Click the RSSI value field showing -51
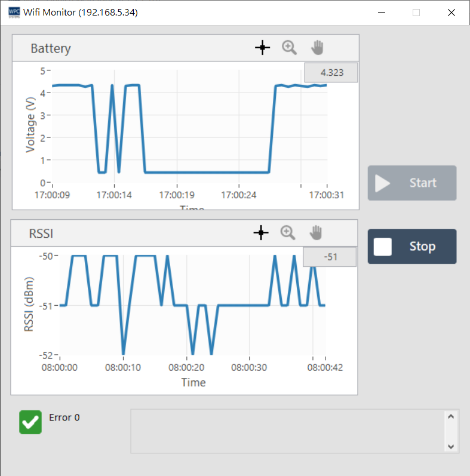The width and height of the screenshot is (470, 476). [x=330, y=257]
